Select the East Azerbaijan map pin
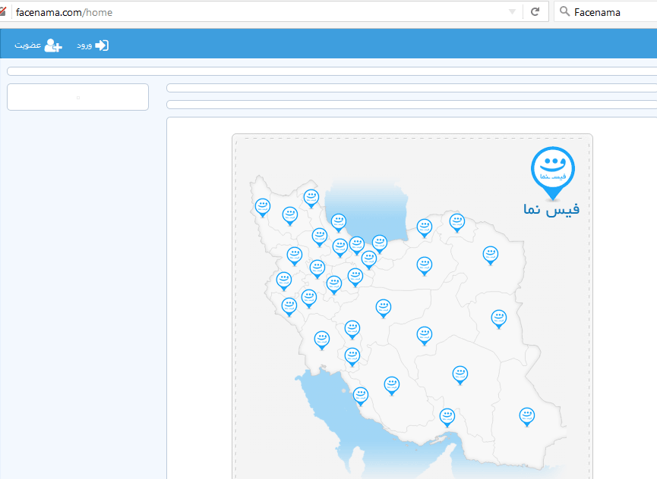This screenshot has height=479, width=657. (x=290, y=216)
